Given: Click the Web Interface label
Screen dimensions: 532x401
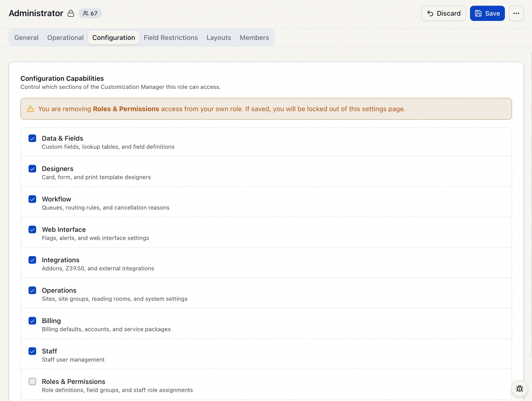Looking at the screenshot, I should (64, 229).
